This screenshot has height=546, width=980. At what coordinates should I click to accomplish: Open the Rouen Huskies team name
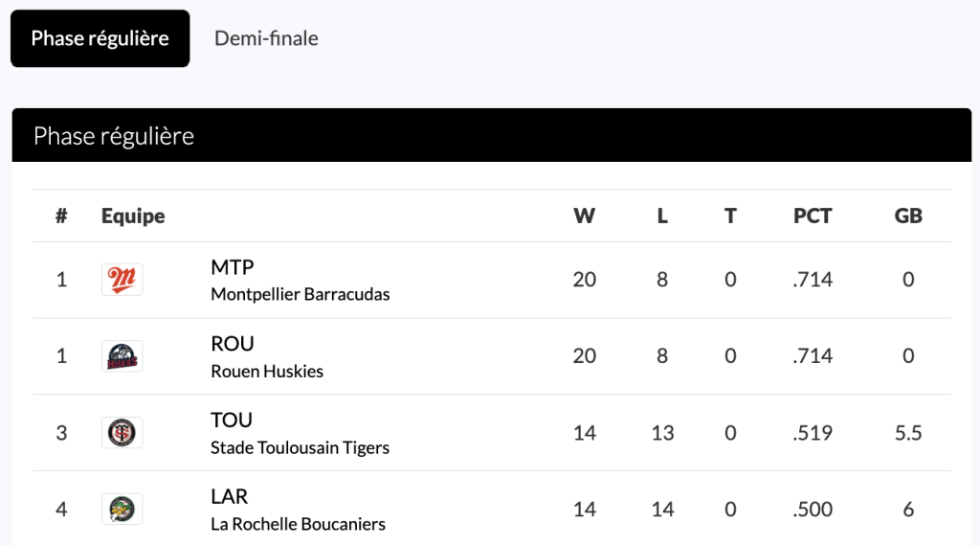click(x=267, y=371)
